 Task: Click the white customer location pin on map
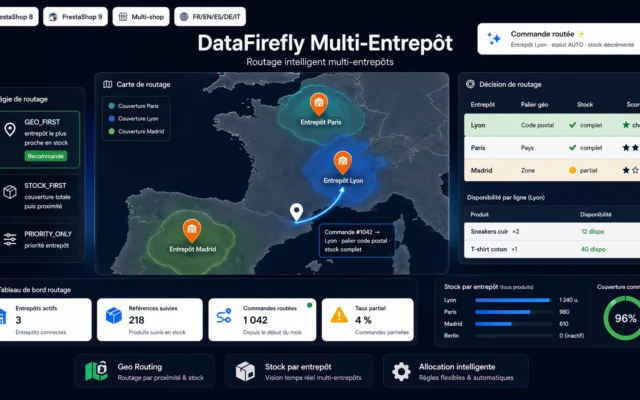pyautogui.click(x=296, y=212)
